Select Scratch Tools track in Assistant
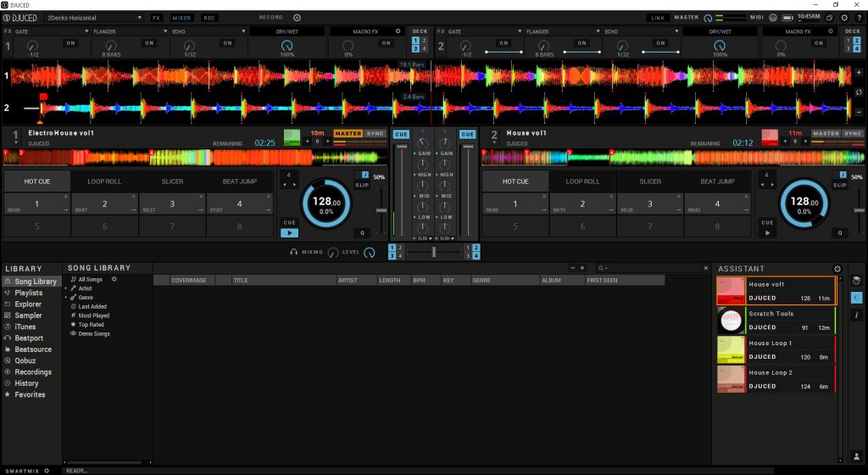The image size is (868, 475). [x=776, y=320]
